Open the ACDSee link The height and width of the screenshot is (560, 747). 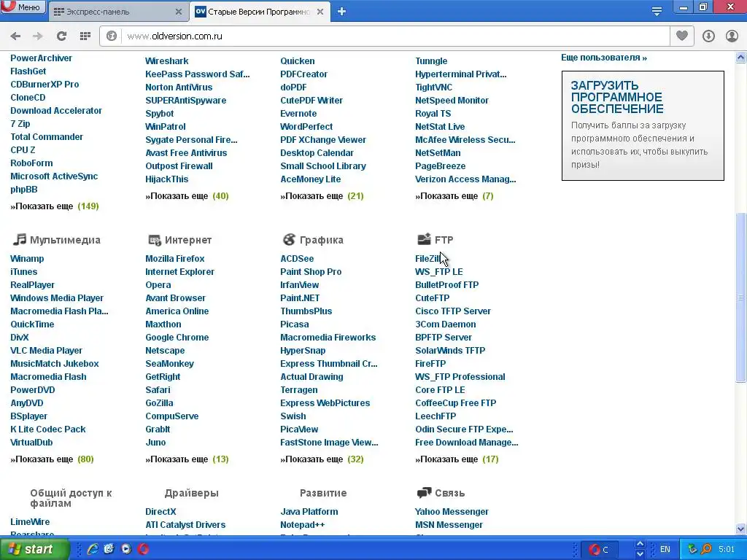point(297,259)
